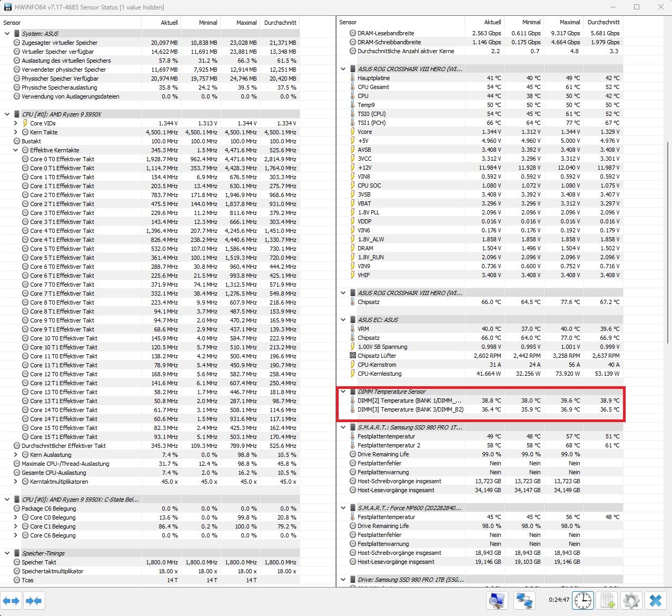Select the Speichertaktmultiplikator row

click(150, 571)
